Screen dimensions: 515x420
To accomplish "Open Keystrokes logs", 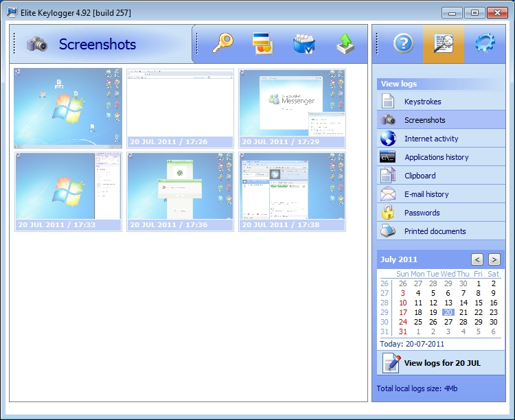I will pyautogui.click(x=422, y=102).
